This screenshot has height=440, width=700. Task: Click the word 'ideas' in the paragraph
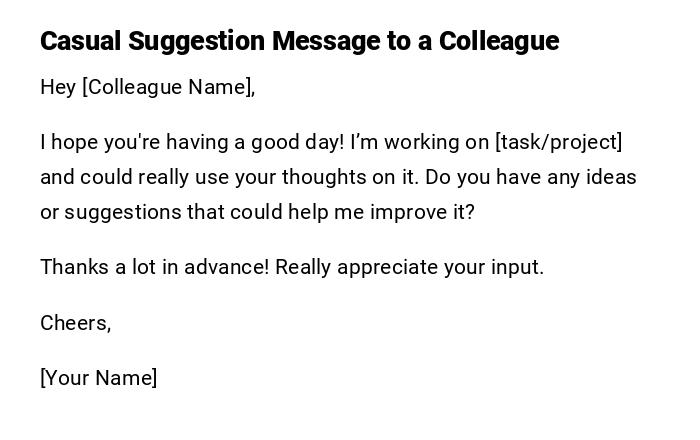(612, 177)
